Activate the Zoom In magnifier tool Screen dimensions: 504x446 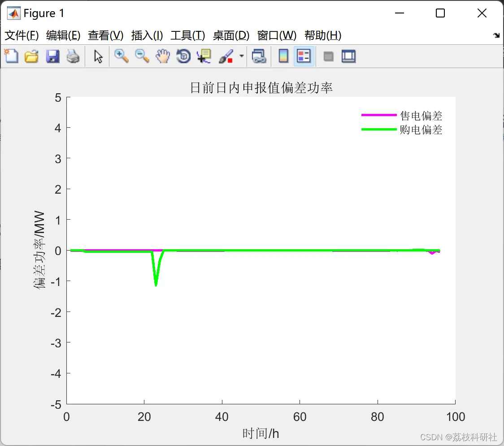(121, 56)
